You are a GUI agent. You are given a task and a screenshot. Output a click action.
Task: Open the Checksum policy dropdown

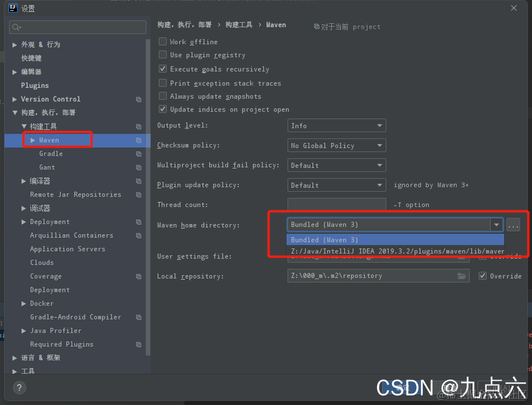point(336,146)
